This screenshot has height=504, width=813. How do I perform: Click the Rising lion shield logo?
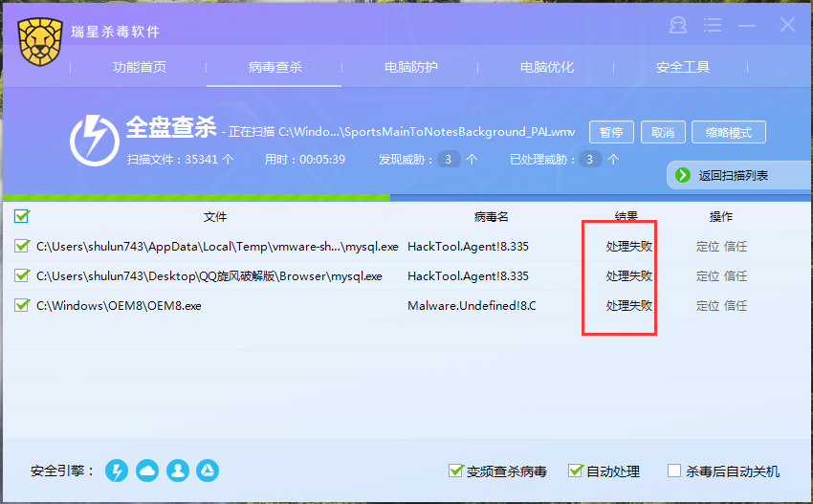point(40,42)
